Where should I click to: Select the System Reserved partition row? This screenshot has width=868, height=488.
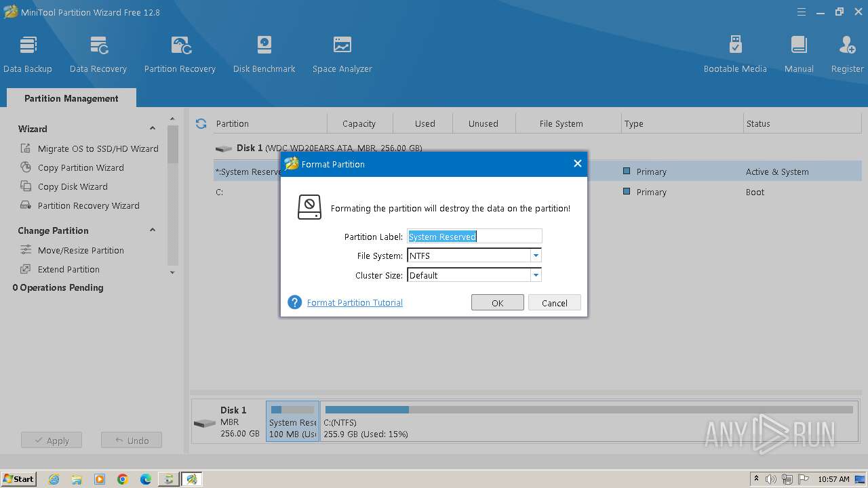point(537,171)
